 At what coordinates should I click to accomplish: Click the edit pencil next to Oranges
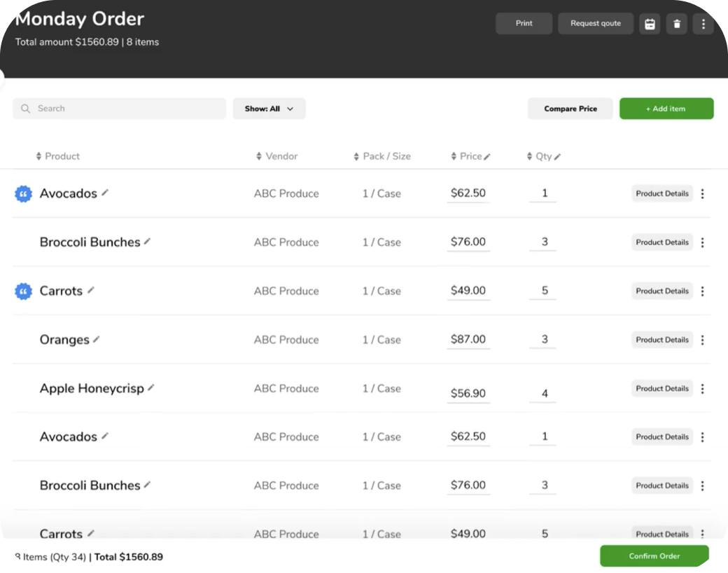[97, 339]
